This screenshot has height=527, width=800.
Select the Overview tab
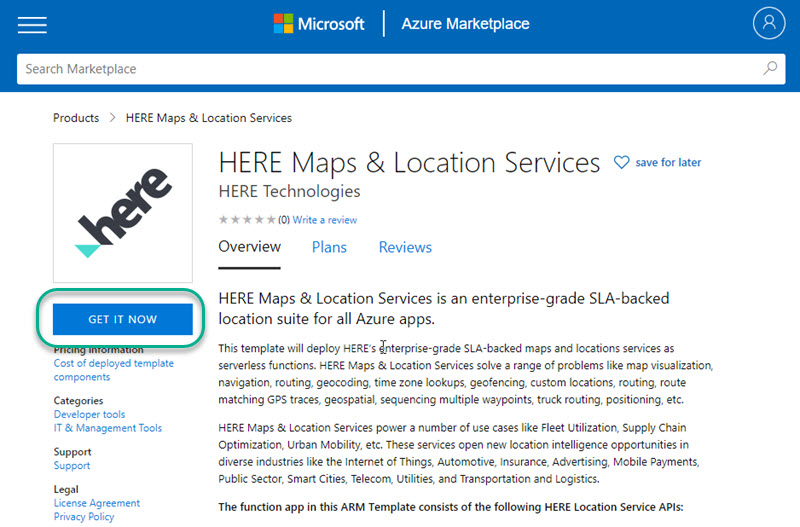click(249, 247)
